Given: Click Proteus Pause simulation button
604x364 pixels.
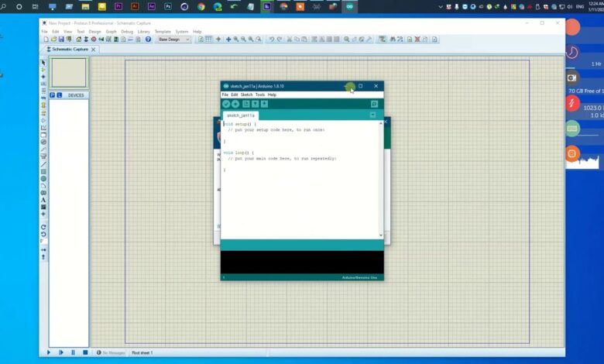Looking at the screenshot, I should [x=74, y=352].
